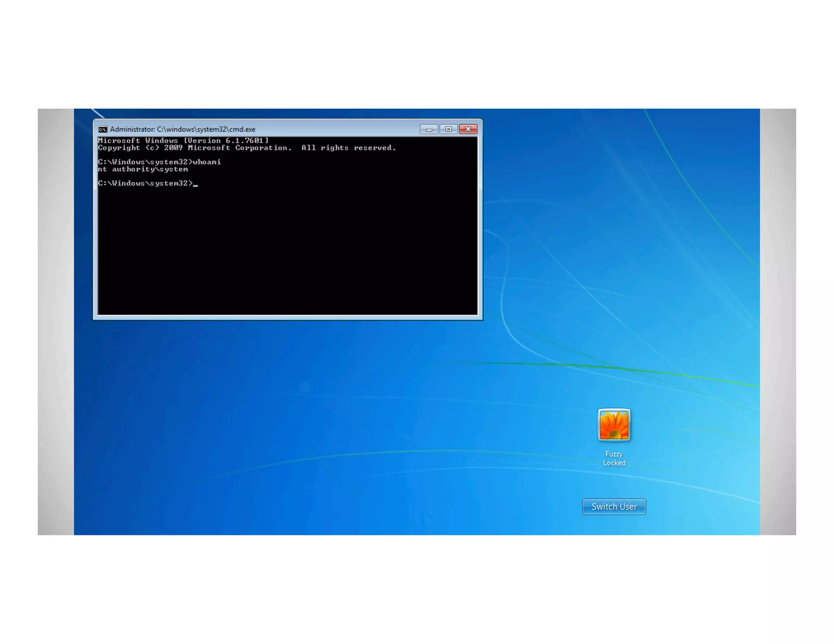Click the nt authority\system output line
This screenshot has height=644, width=834.
[x=143, y=169]
